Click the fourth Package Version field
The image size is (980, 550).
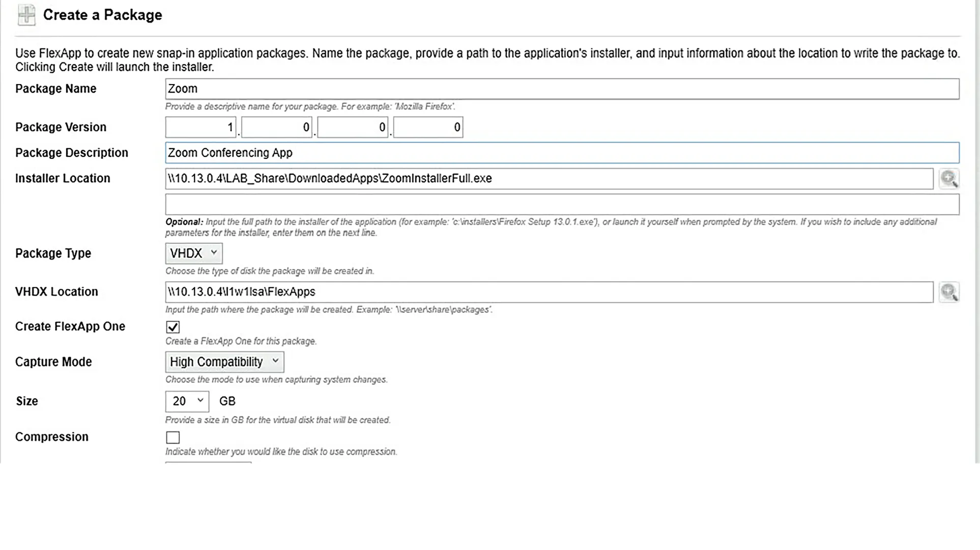coord(428,127)
